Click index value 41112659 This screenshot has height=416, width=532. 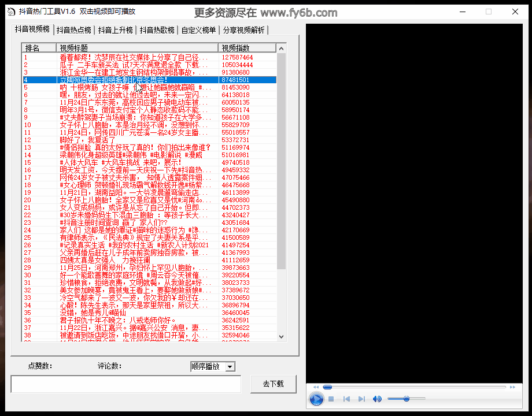pos(235,260)
